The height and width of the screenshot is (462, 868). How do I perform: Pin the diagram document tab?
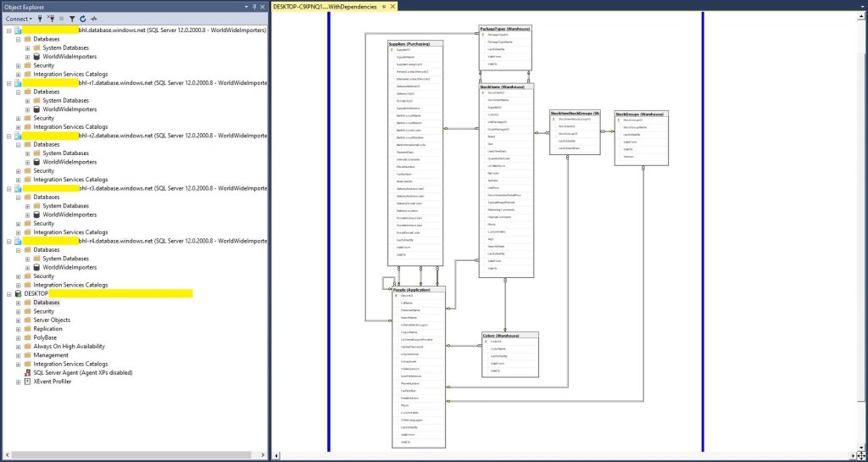[384, 6]
